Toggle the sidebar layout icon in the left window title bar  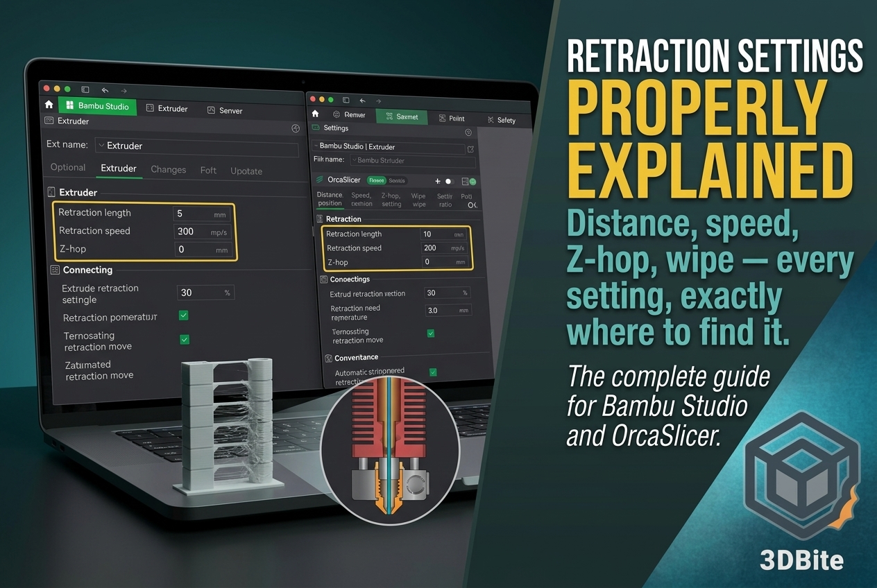pyautogui.click(x=85, y=89)
